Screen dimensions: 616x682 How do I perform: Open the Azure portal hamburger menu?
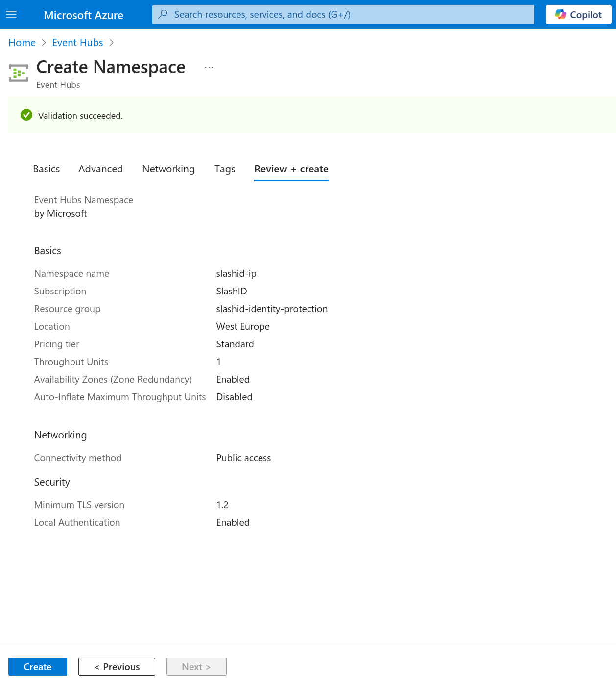(x=11, y=14)
